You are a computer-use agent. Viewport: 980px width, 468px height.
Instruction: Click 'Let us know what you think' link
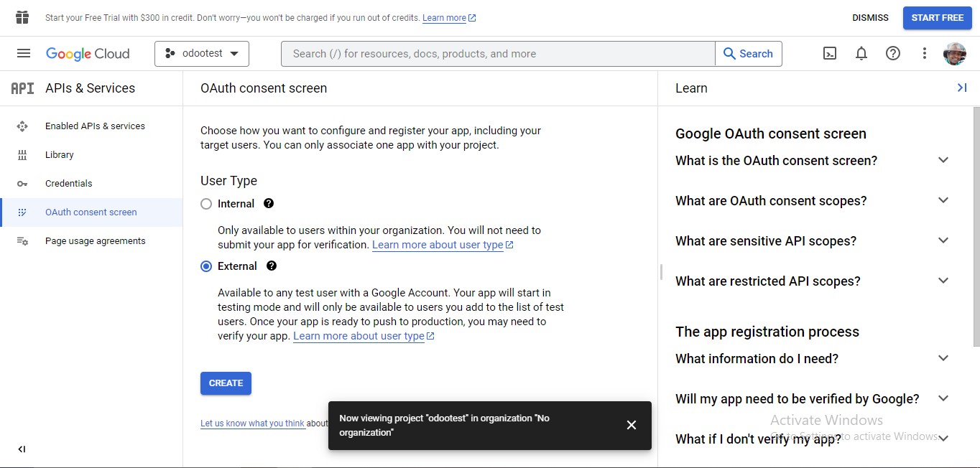point(252,423)
